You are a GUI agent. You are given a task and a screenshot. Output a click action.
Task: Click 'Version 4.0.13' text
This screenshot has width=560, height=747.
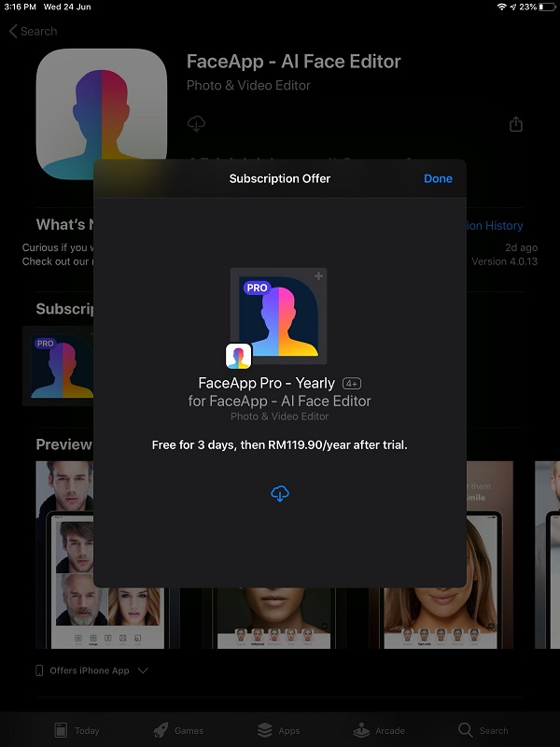tap(505, 261)
